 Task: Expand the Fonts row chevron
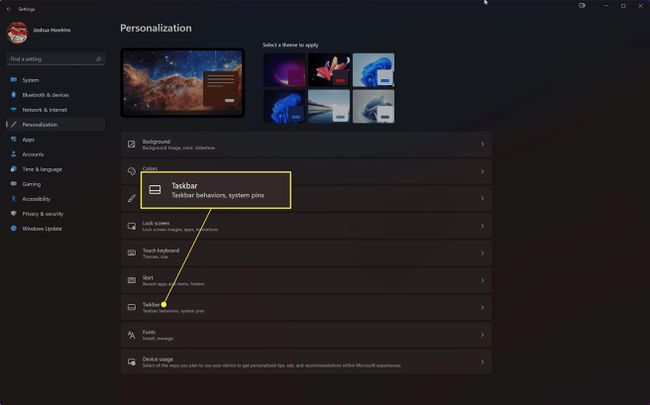point(483,335)
